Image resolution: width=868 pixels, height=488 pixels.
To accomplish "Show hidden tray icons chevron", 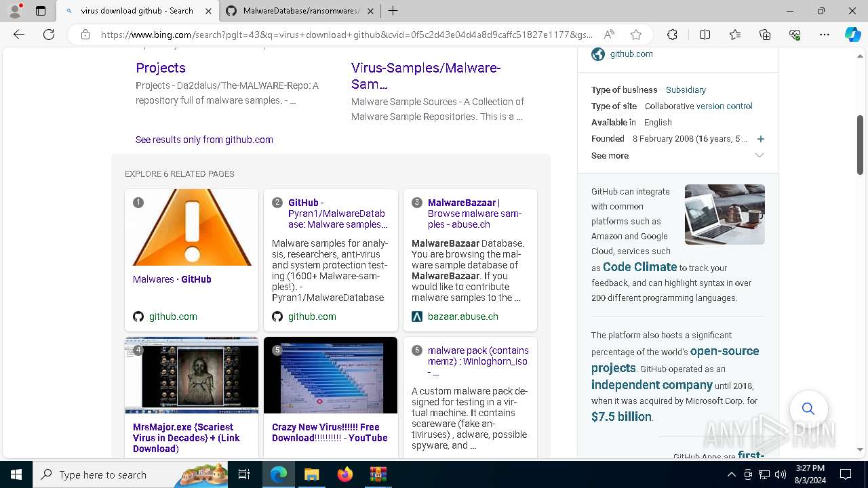I will pos(731,474).
